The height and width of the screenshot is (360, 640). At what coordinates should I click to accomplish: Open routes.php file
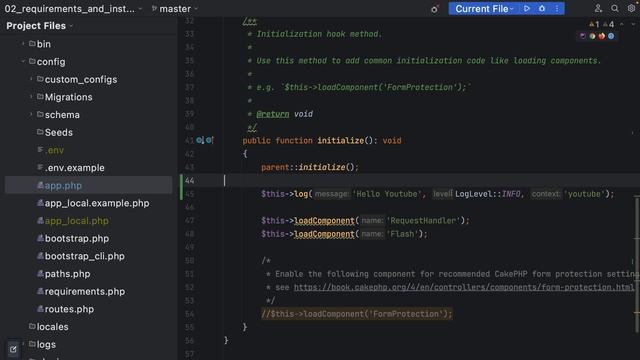pyautogui.click(x=69, y=309)
